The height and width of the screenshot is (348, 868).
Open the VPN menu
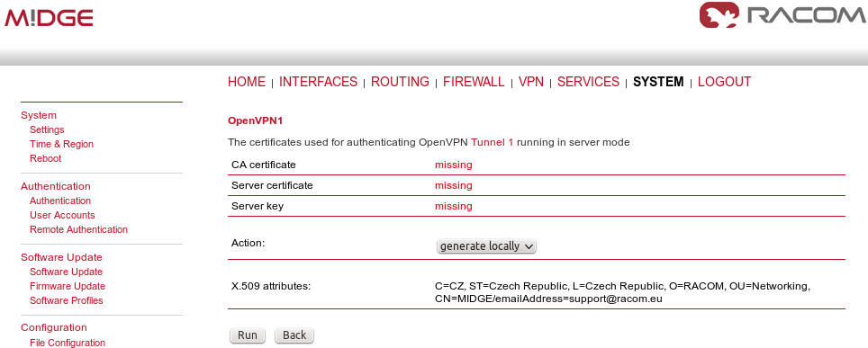point(531,82)
